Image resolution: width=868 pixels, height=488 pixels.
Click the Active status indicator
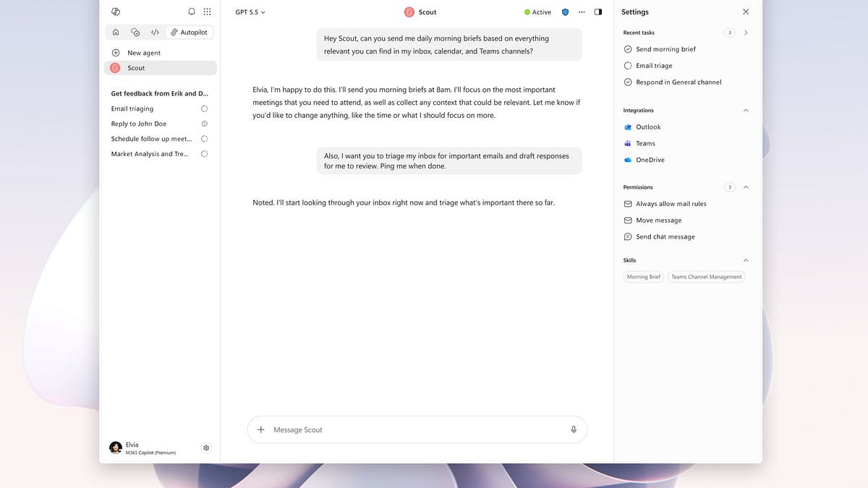point(537,12)
